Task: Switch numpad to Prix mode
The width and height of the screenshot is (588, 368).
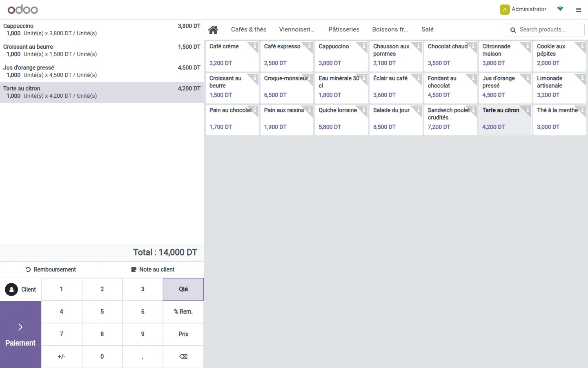Action: (183, 334)
